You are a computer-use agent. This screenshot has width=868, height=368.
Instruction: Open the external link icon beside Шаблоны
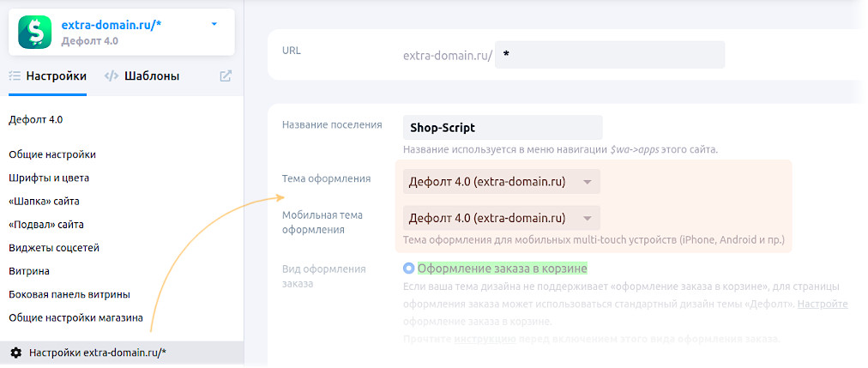226,75
